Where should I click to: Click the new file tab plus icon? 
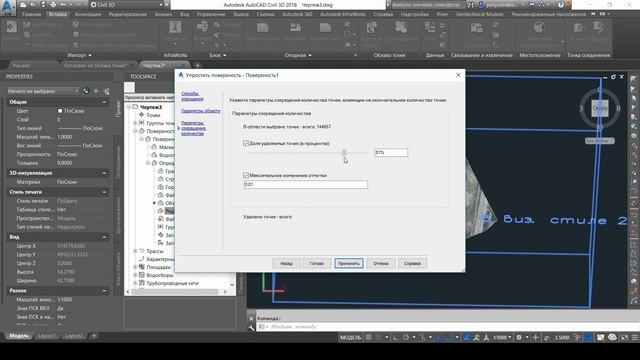coord(198,65)
